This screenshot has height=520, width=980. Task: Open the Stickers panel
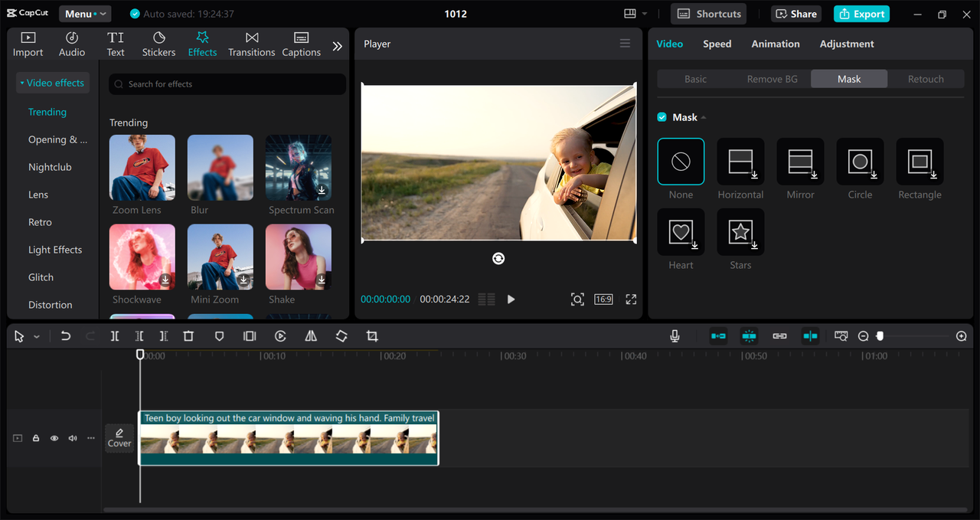(158, 44)
